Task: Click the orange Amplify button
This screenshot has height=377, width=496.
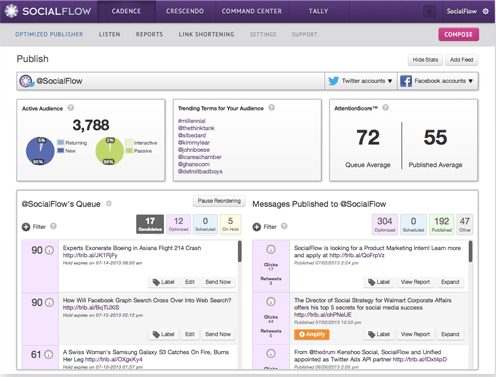Action: (312, 334)
